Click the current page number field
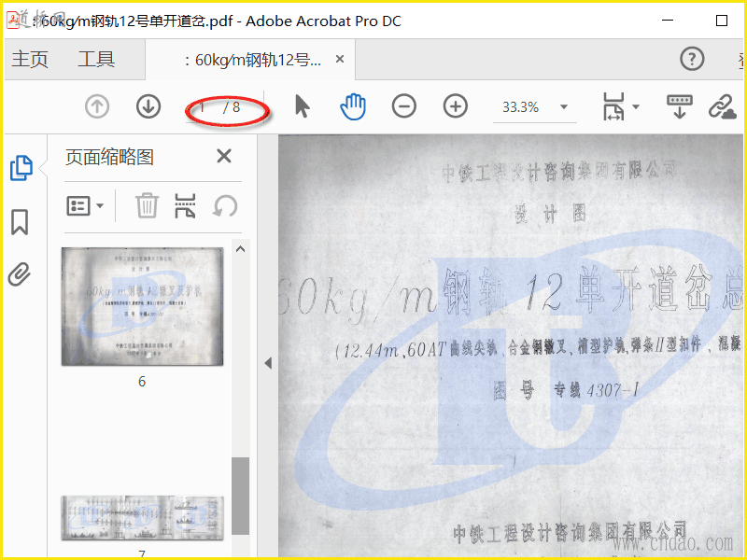 203,107
